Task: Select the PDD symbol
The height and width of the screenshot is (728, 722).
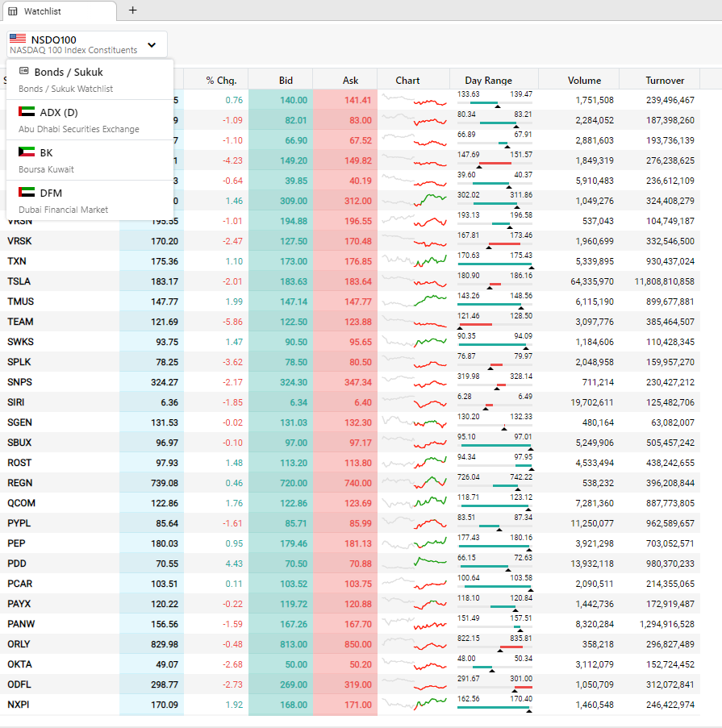Action: (17, 564)
